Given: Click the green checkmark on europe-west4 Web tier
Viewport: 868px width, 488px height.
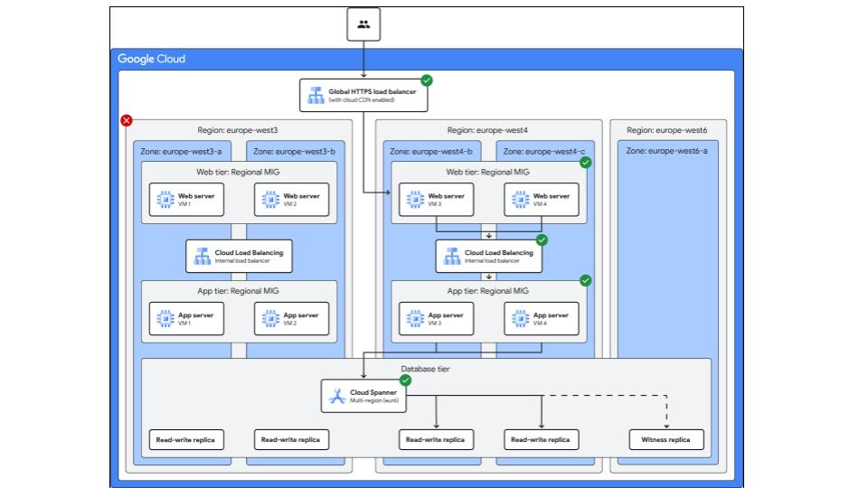Looking at the screenshot, I should 585,162.
